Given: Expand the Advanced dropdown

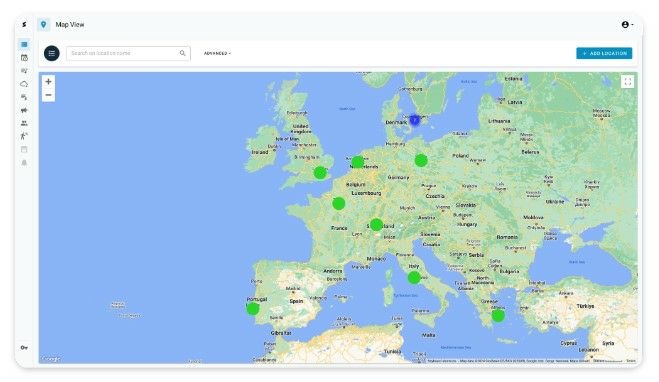Looking at the screenshot, I should [x=217, y=53].
